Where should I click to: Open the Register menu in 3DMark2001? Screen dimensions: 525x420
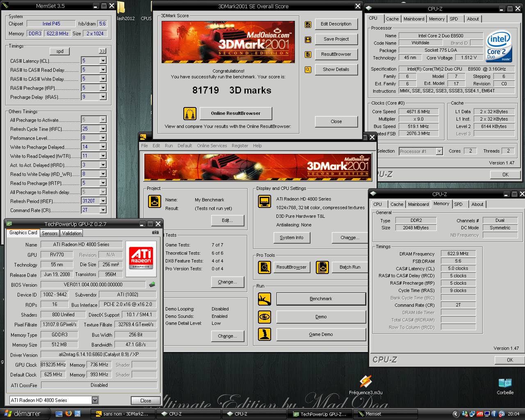[x=240, y=146]
